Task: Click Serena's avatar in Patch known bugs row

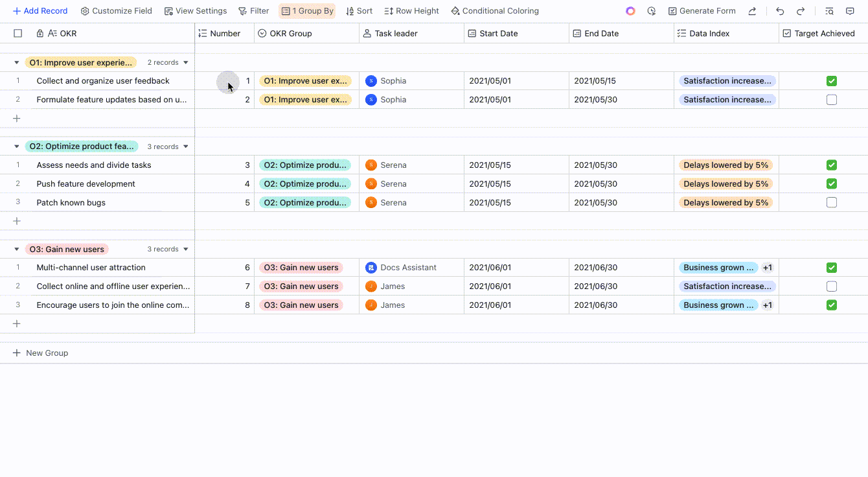Action: (371, 203)
